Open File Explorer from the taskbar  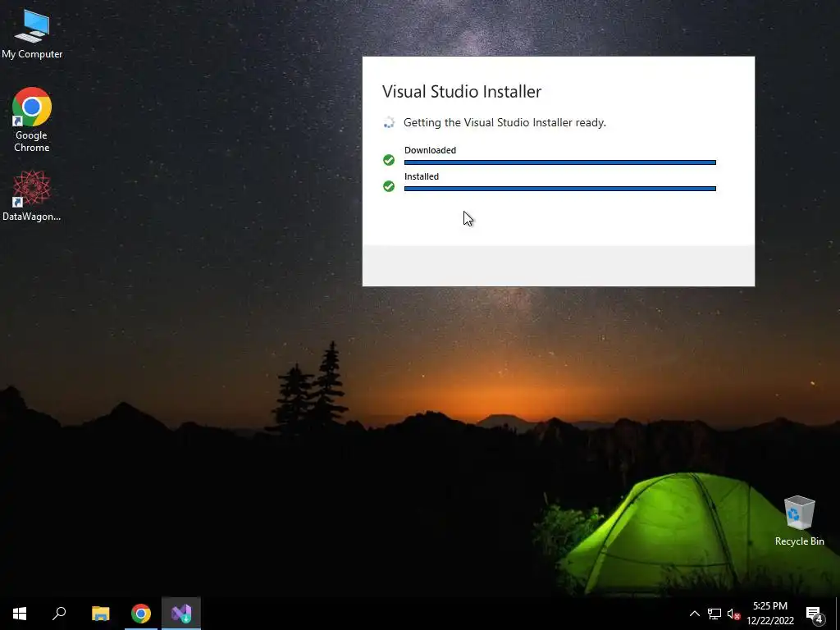click(100, 614)
